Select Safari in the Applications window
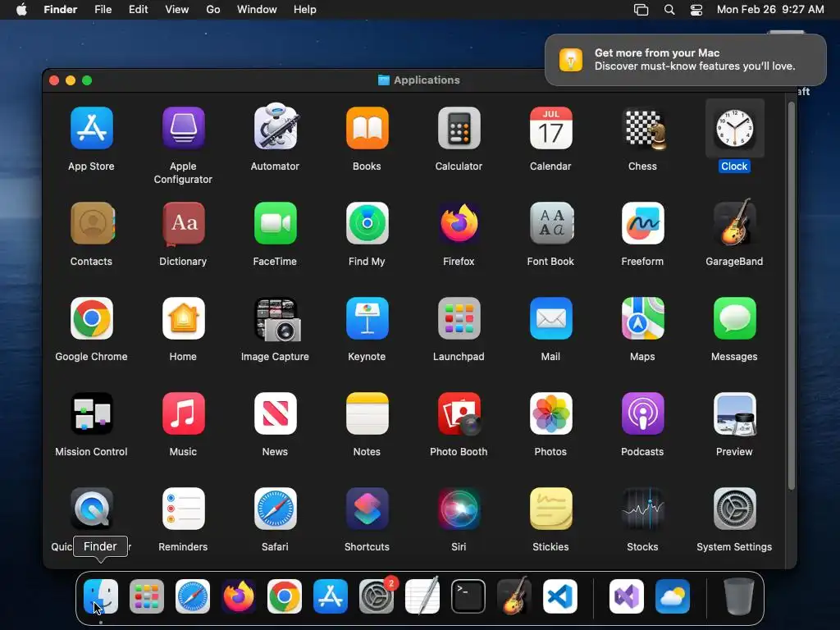 (x=275, y=509)
